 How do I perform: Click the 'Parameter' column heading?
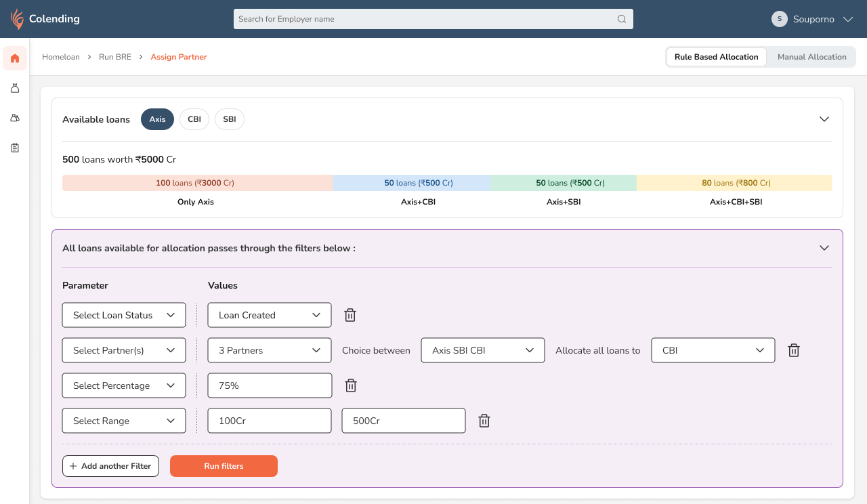tap(85, 285)
